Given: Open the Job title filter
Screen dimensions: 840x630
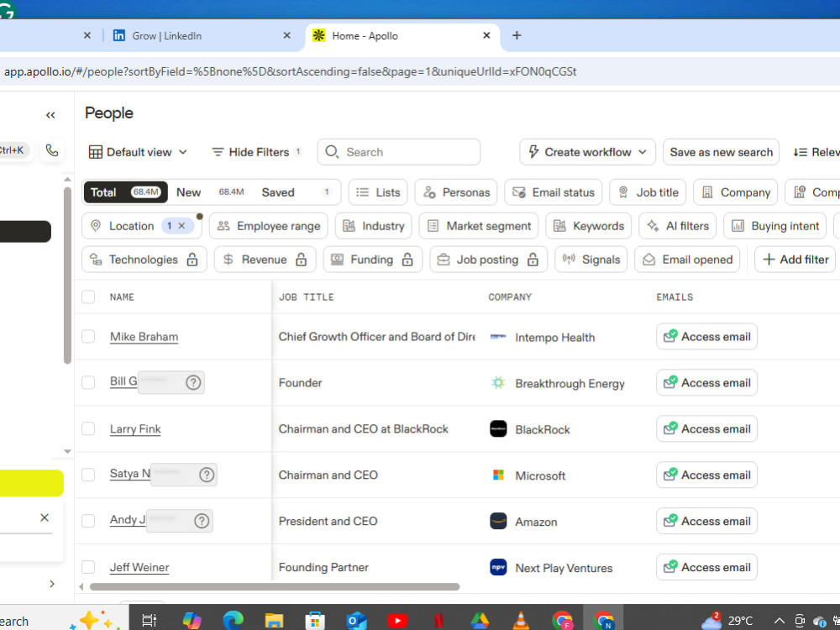Looking at the screenshot, I should 648,192.
